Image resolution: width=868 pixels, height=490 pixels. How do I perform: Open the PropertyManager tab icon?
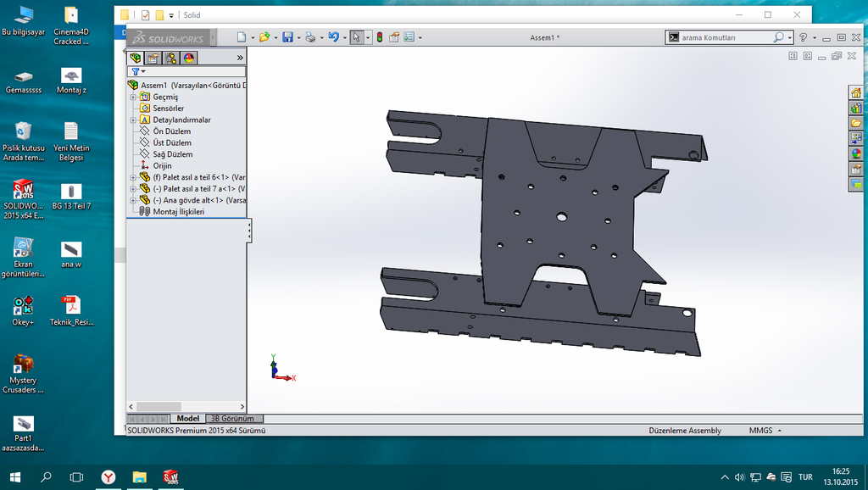pyautogui.click(x=153, y=58)
